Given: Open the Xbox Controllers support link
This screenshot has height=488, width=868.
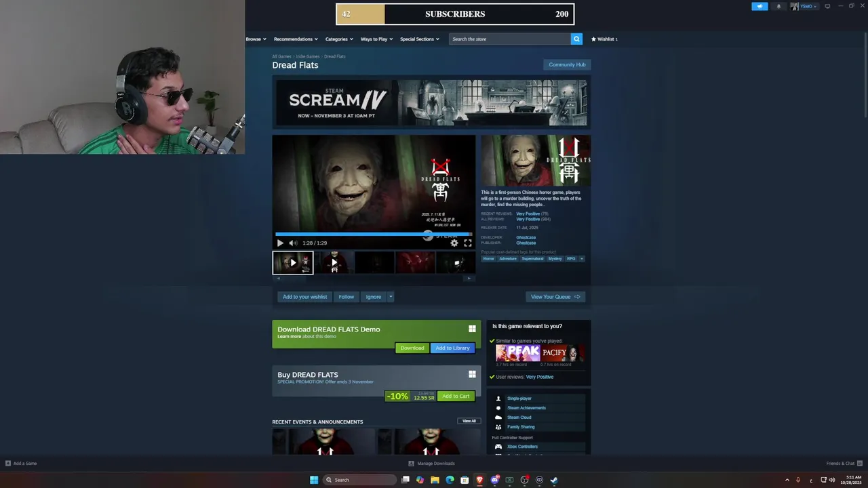Looking at the screenshot, I should coord(522,447).
